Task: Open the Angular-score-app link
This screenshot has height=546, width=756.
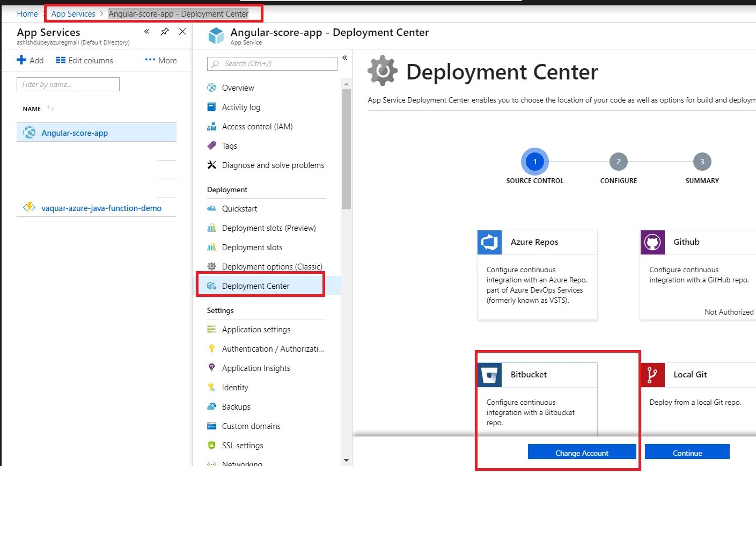Action: (x=75, y=133)
